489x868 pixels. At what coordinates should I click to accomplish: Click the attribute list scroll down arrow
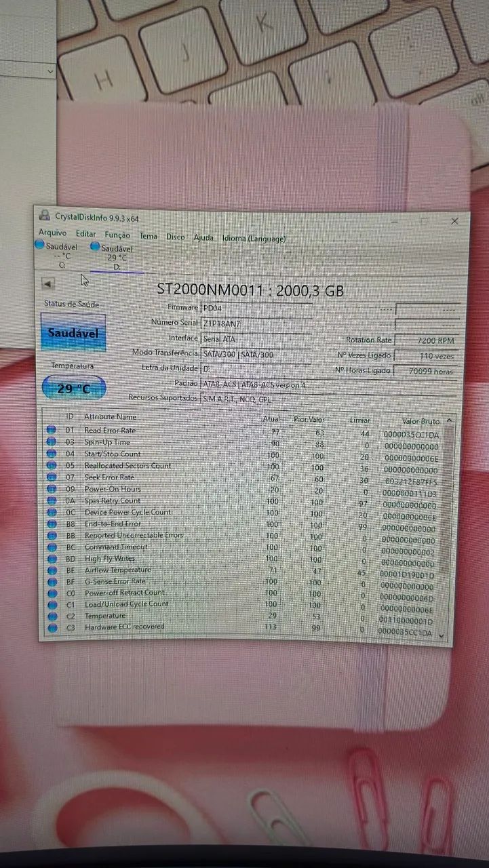click(442, 635)
